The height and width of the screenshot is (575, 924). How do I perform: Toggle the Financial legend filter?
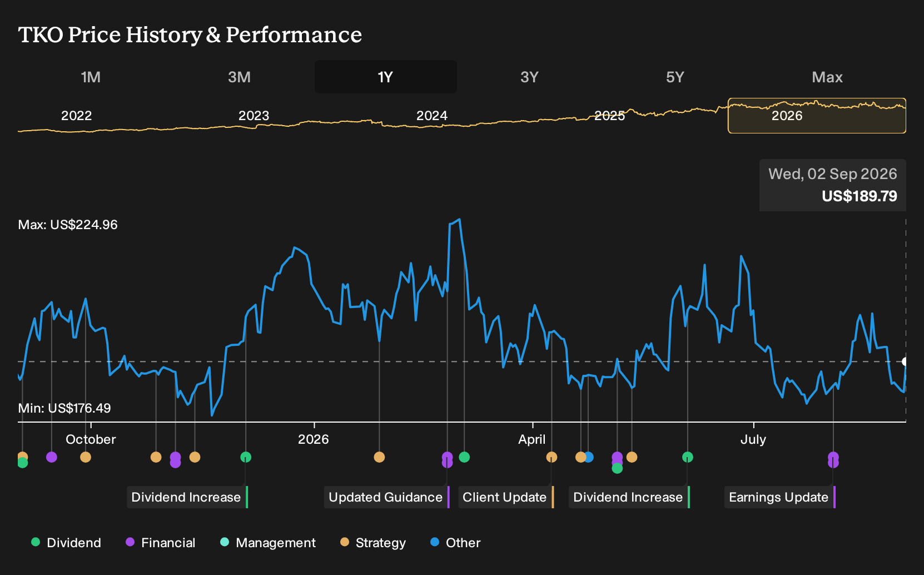(x=161, y=543)
